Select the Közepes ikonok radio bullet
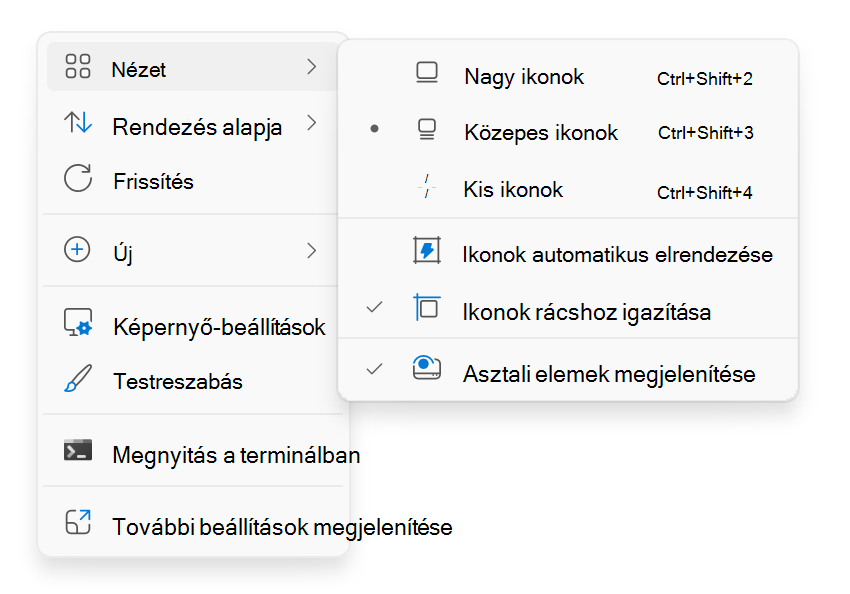Image resolution: width=850 pixels, height=594 pixels. click(x=374, y=129)
